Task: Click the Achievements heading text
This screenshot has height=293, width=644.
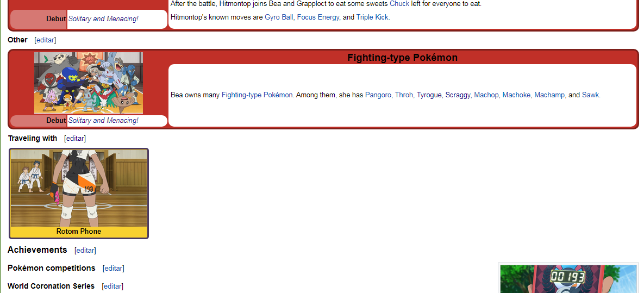Action: click(x=37, y=250)
